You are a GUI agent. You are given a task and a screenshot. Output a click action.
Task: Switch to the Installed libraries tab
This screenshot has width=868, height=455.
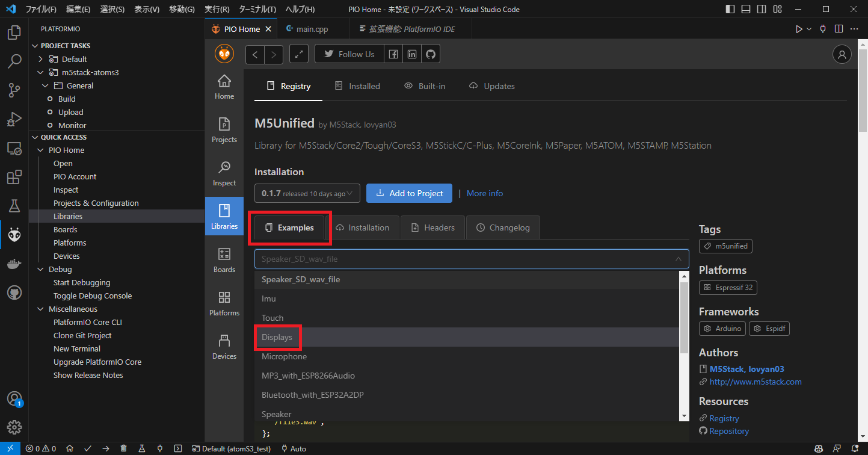pos(358,86)
